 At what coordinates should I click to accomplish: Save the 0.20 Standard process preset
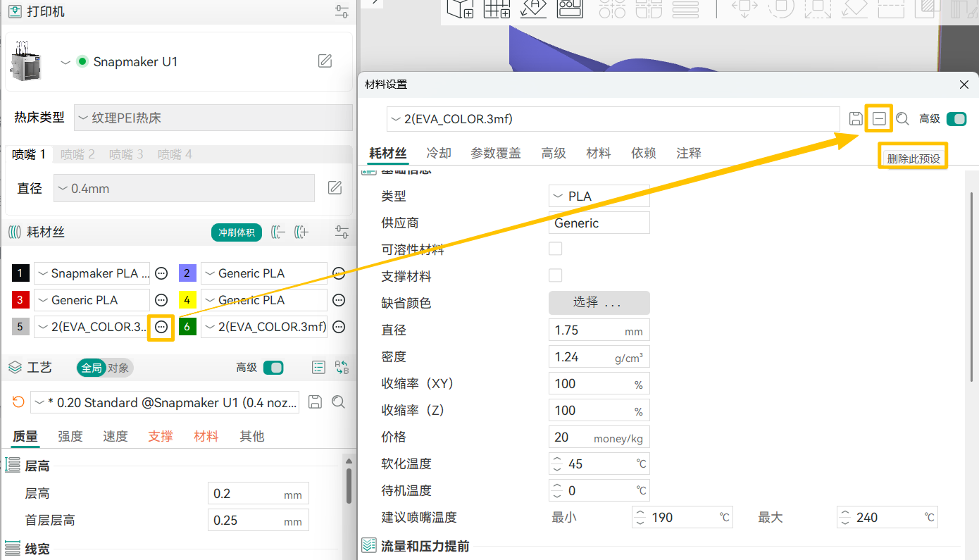pos(316,402)
